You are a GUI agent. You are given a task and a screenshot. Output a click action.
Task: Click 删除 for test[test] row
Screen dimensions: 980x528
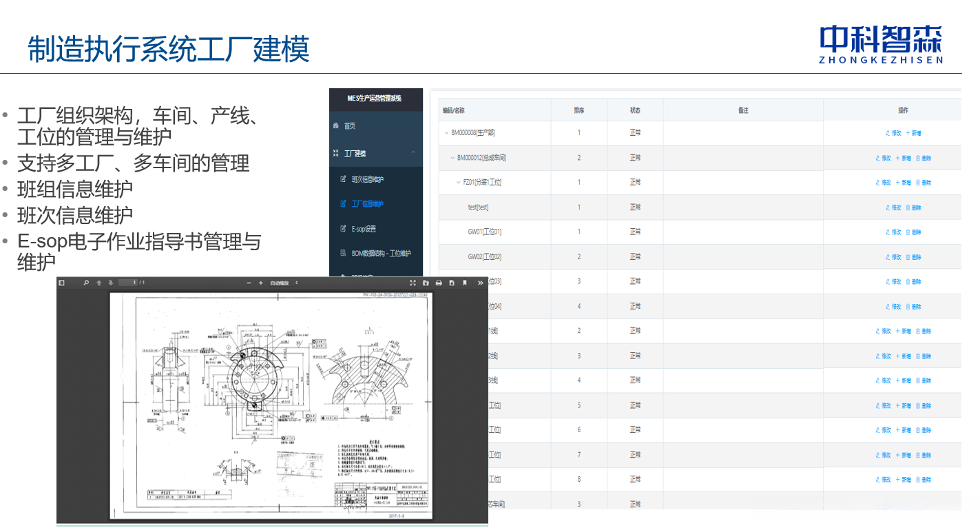913,207
